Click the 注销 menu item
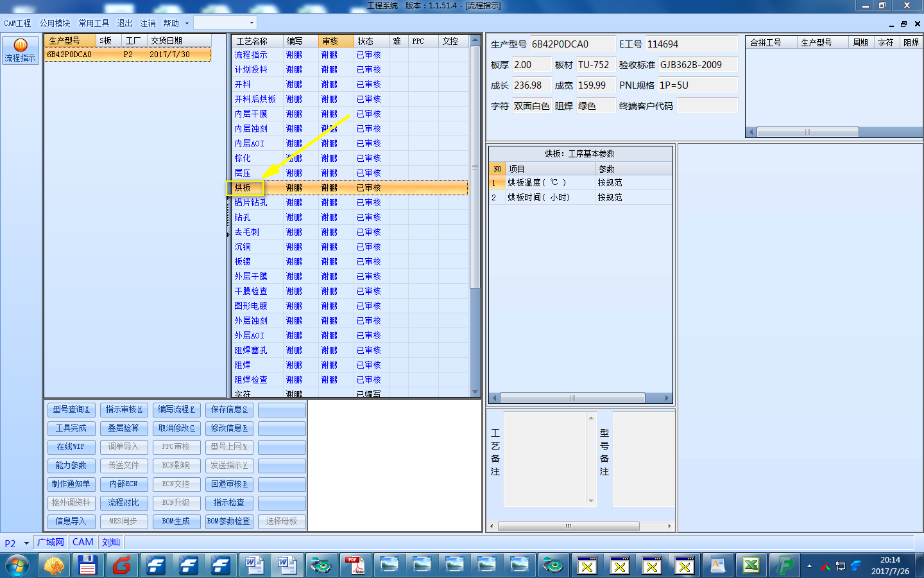 [x=148, y=23]
